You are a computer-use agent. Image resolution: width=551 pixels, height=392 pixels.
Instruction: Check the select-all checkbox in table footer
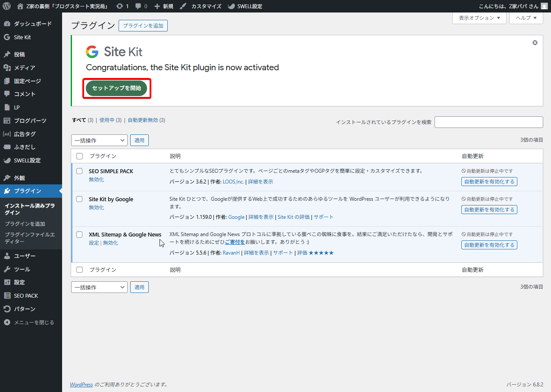tap(79, 270)
